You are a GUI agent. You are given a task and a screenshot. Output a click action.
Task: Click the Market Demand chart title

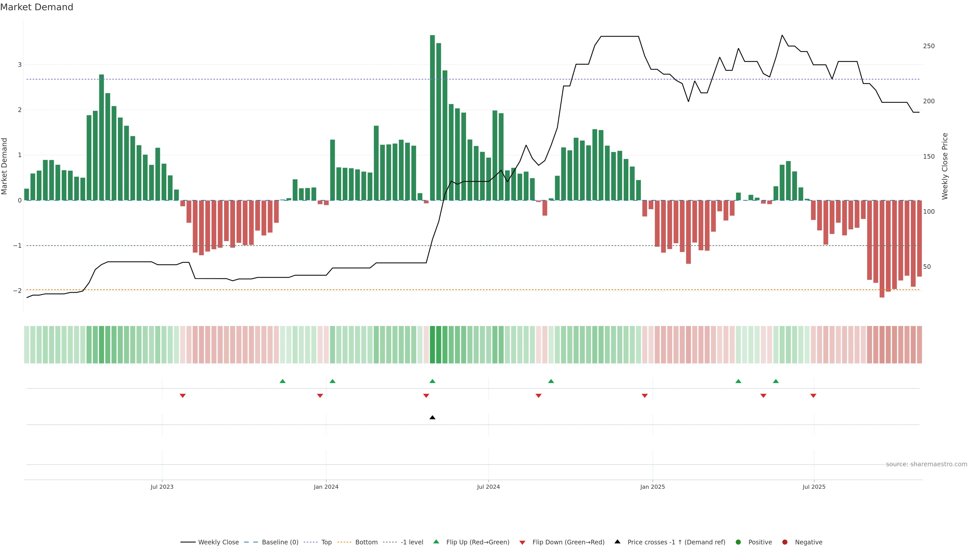(x=36, y=7)
